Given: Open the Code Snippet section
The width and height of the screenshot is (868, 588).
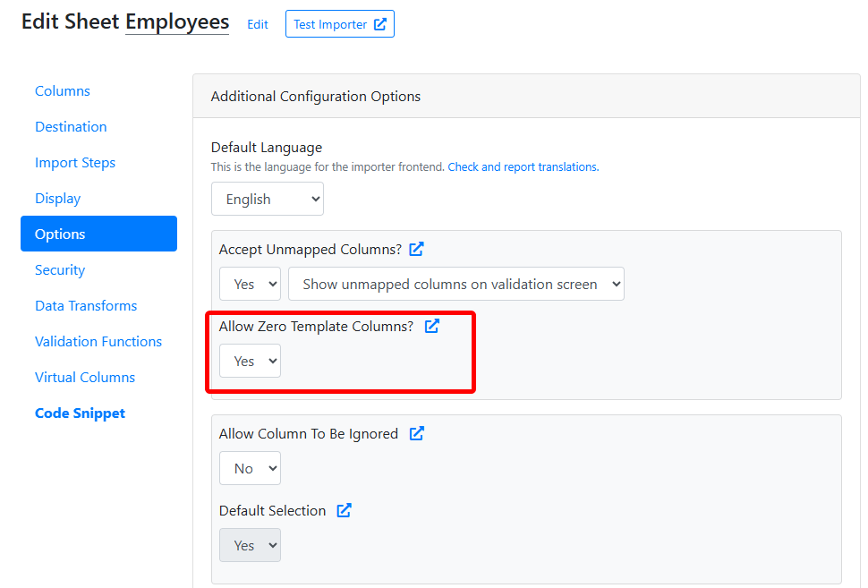Looking at the screenshot, I should coord(81,413).
